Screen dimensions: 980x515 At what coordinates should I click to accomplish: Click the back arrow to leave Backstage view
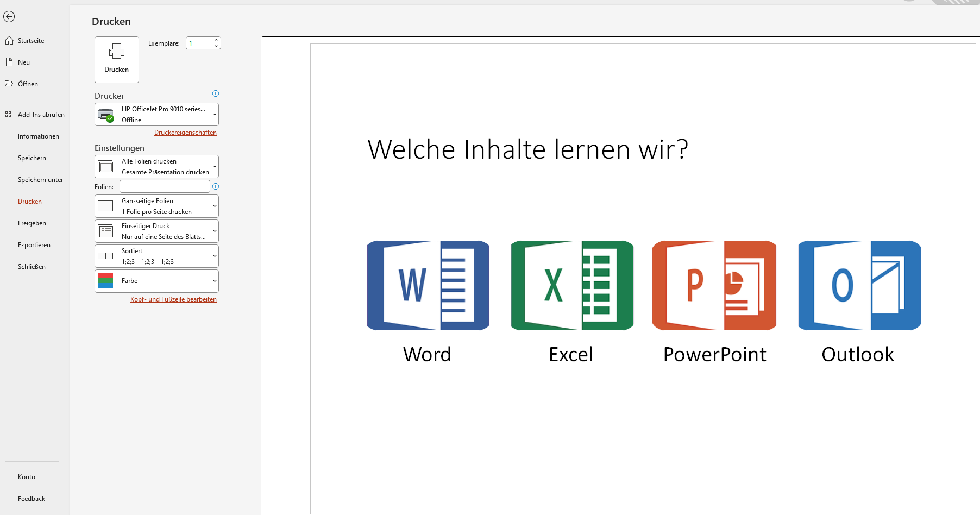tap(9, 17)
